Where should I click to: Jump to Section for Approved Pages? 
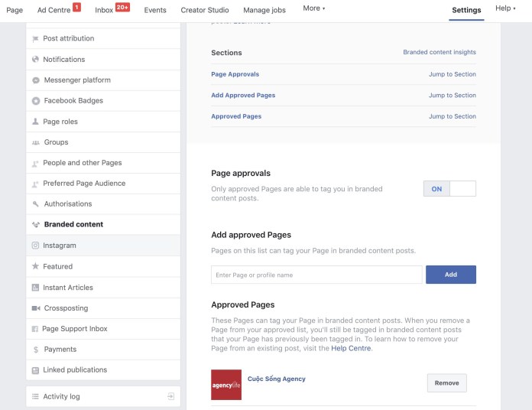point(453,116)
